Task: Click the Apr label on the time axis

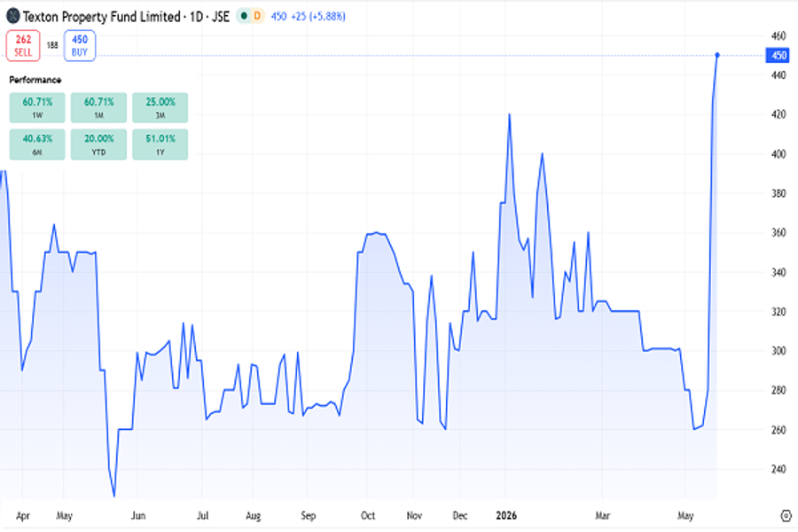Action: (23, 516)
